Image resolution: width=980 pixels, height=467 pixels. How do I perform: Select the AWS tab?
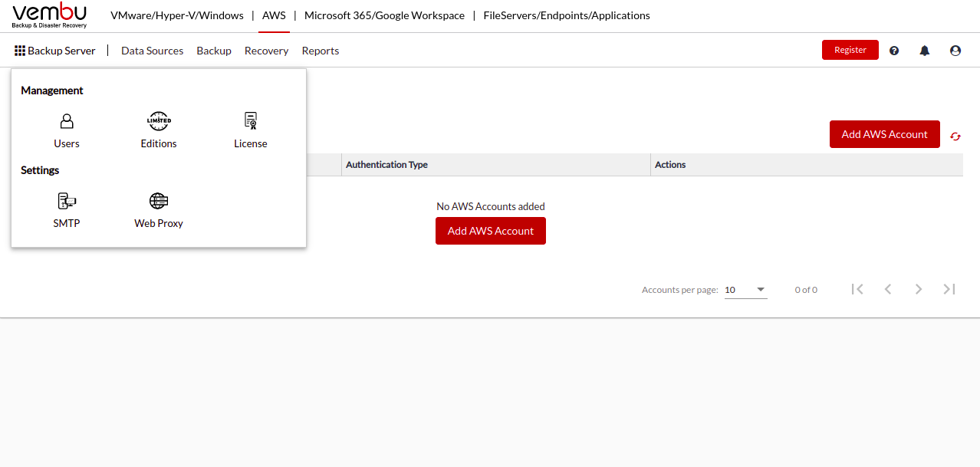pos(274,15)
